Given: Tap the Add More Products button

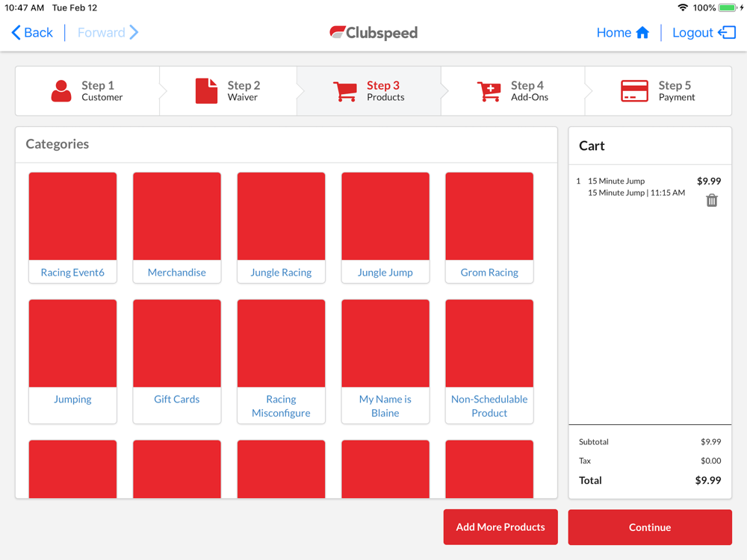Looking at the screenshot, I should coord(500,526).
